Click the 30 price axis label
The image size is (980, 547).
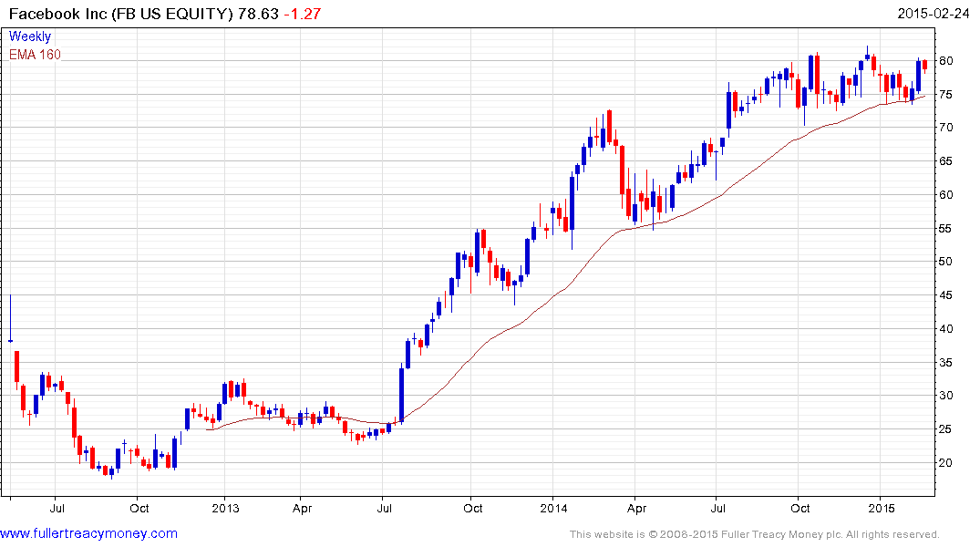(x=945, y=396)
